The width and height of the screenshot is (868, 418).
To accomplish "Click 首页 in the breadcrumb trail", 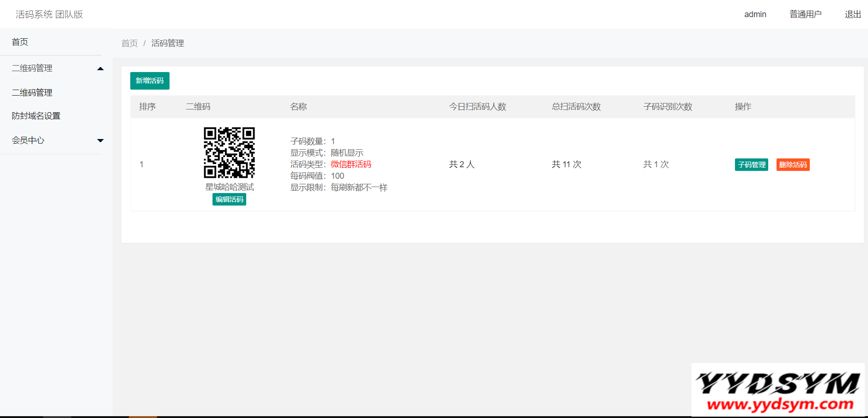I will 129,43.
